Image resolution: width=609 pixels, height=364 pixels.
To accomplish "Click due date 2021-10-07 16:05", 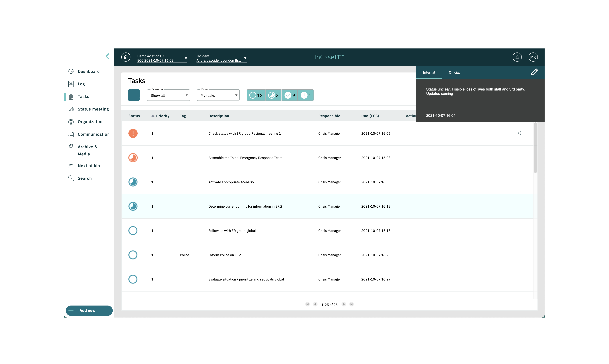I will [376, 133].
